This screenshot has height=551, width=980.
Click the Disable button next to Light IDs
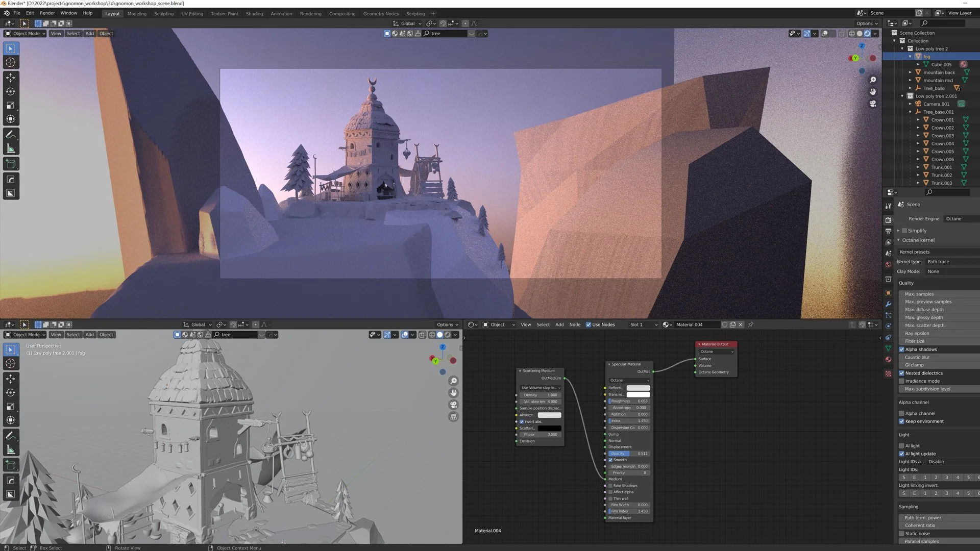(937, 461)
